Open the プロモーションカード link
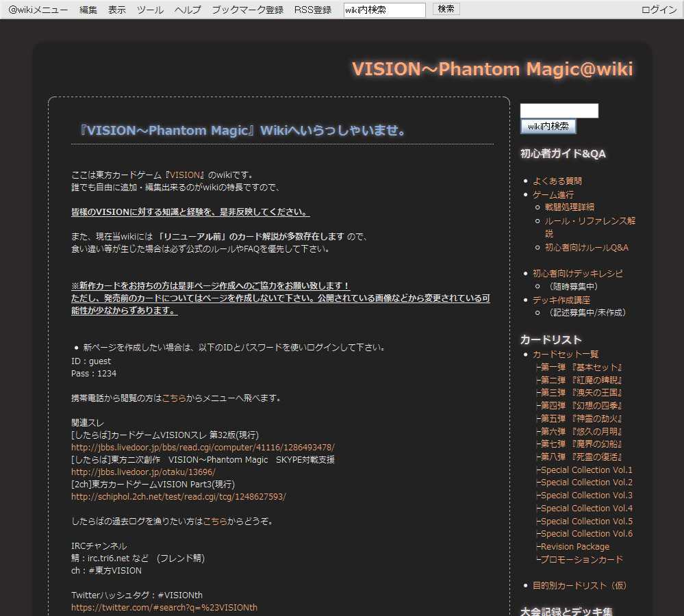684x616 pixels. [582, 559]
